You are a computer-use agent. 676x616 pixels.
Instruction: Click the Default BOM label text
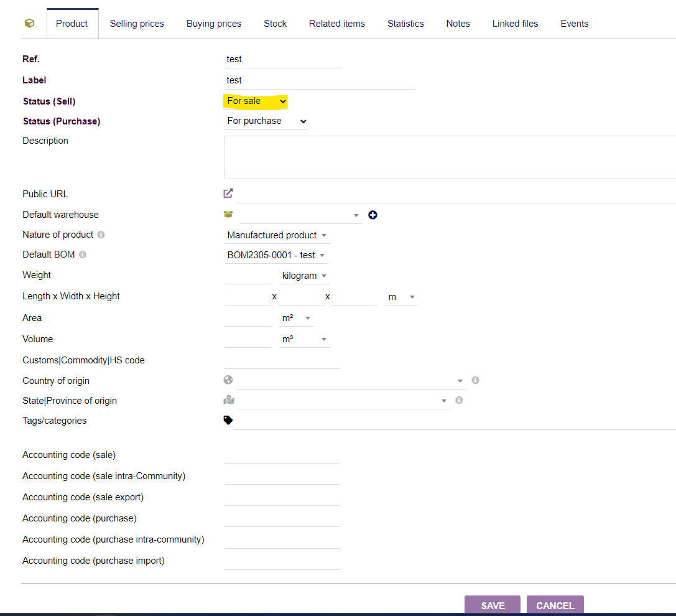click(49, 254)
